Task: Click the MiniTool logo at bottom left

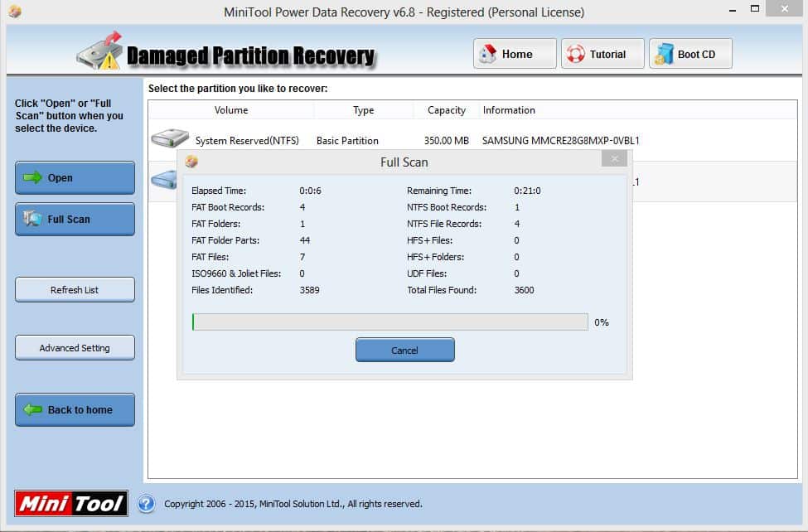Action: point(71,503)
